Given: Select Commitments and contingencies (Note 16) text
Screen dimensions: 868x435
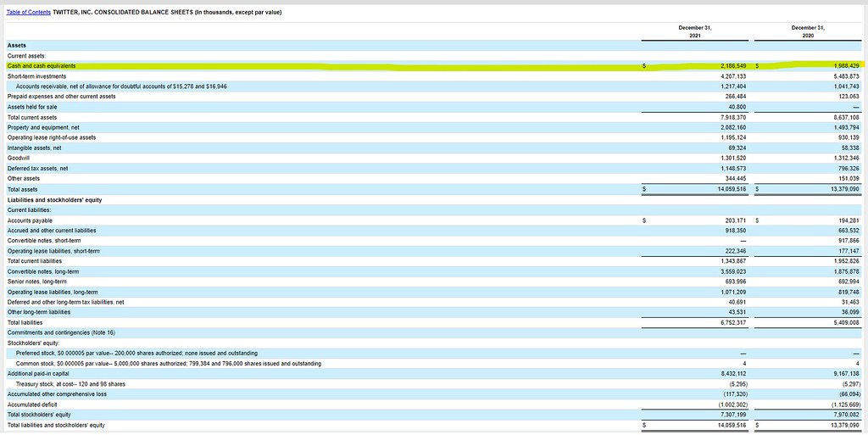Looking at the screenshot, I should coord(61,332).
